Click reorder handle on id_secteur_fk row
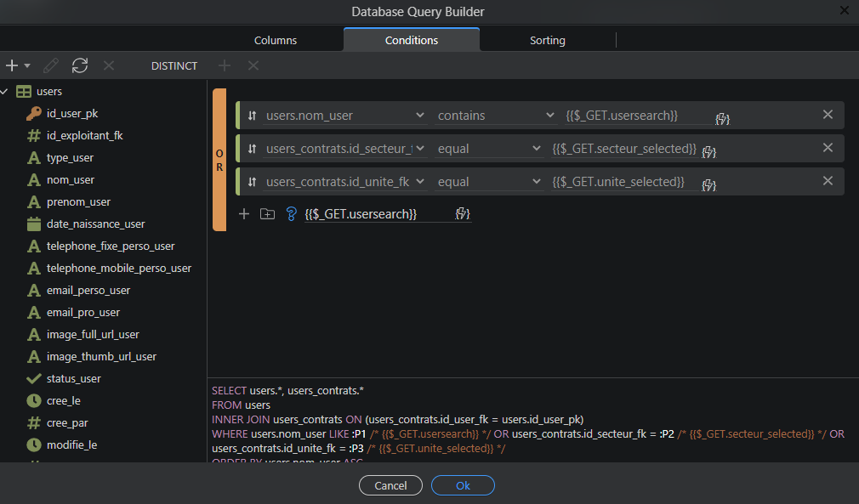The width and height of the screenshot is (859, 504). [x=252, y=149]
